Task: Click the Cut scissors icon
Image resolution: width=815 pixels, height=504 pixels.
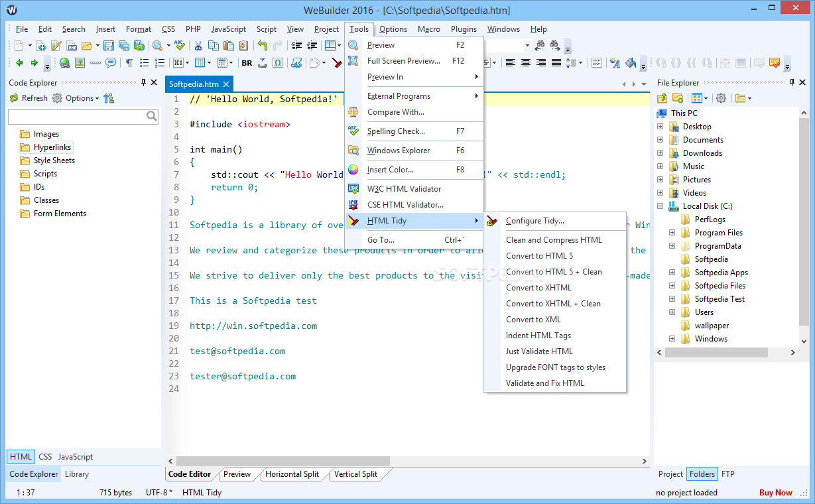Action: (x=198, y=46)
